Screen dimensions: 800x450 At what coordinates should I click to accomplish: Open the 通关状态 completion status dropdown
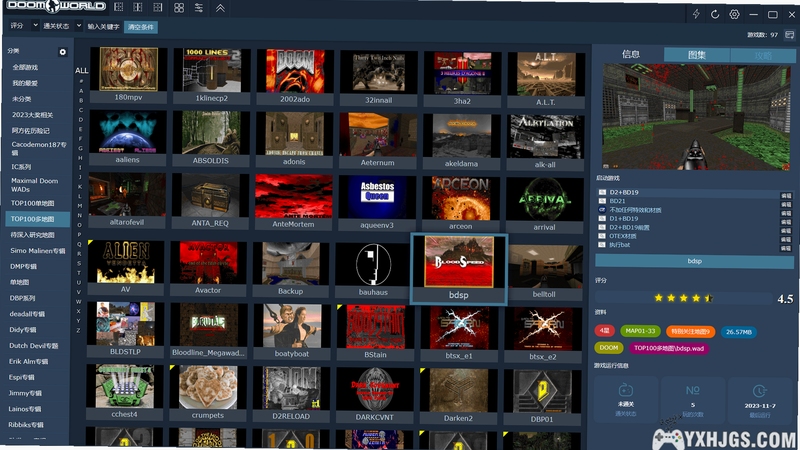(x=62, y=26)
